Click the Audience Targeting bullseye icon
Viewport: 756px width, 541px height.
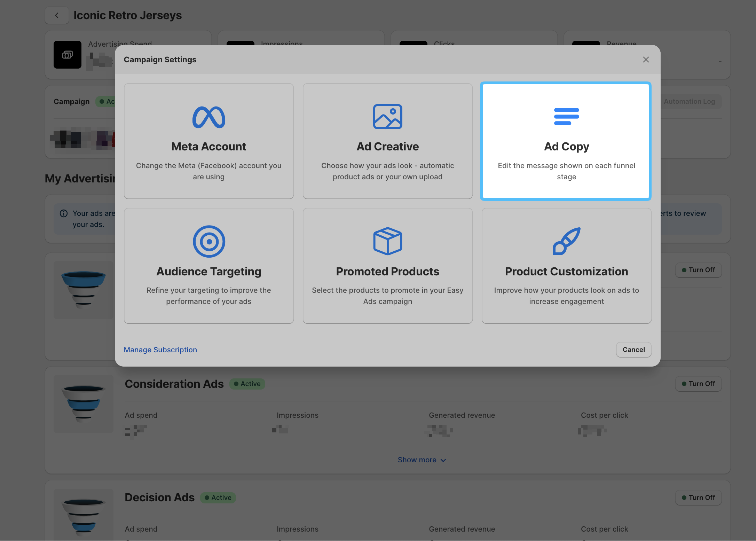click(x=209, y=241)
